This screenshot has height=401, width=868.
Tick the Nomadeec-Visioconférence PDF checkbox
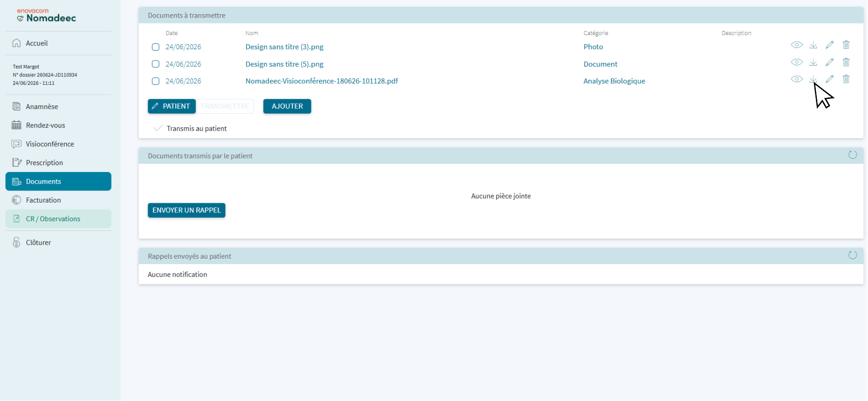[156, 81]
